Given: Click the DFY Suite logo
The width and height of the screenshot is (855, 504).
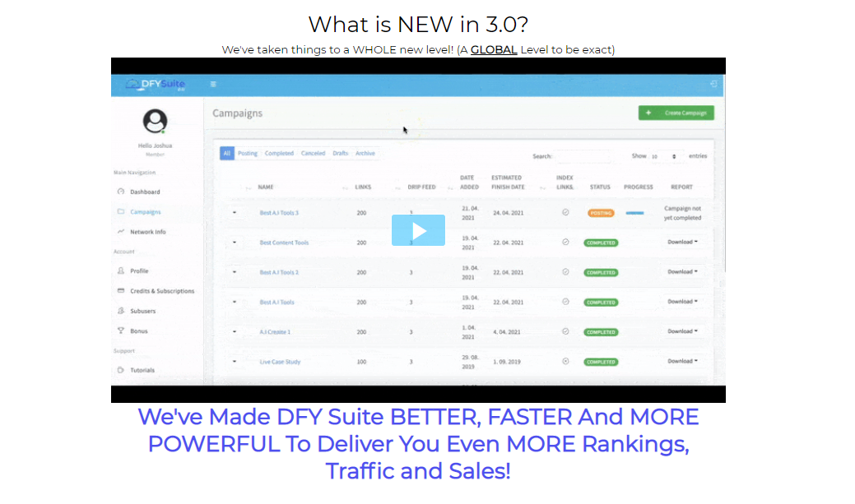Looking at the screenshot, I should (156, 85).
